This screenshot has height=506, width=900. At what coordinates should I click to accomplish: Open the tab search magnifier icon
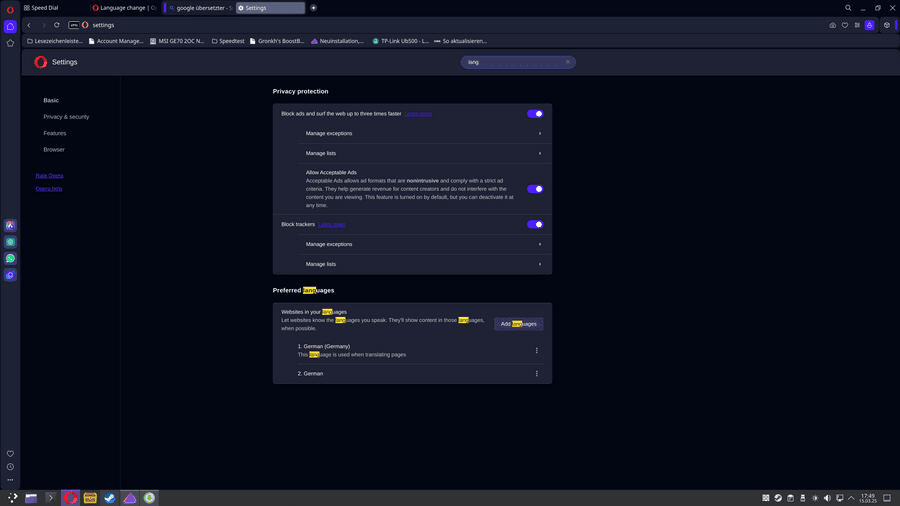[x=848, y=8]
